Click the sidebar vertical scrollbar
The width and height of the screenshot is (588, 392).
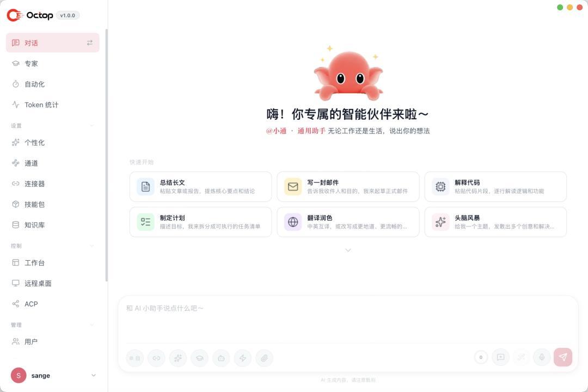107,155
